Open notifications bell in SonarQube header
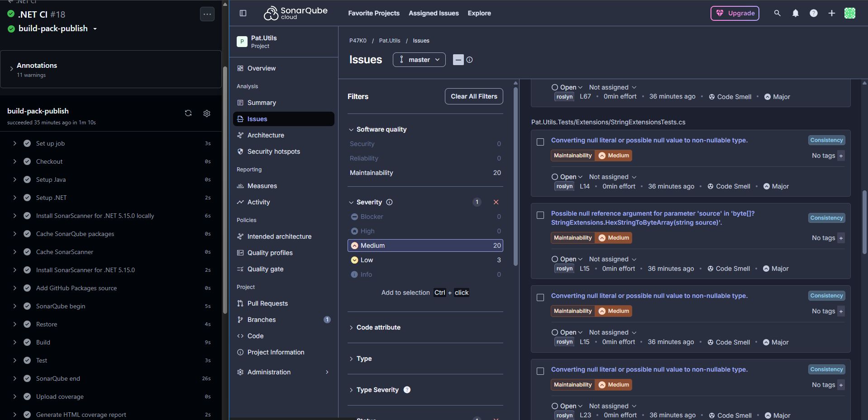This screenshot has width=868, height=420. pyautogui.click(x=795, y=13)
